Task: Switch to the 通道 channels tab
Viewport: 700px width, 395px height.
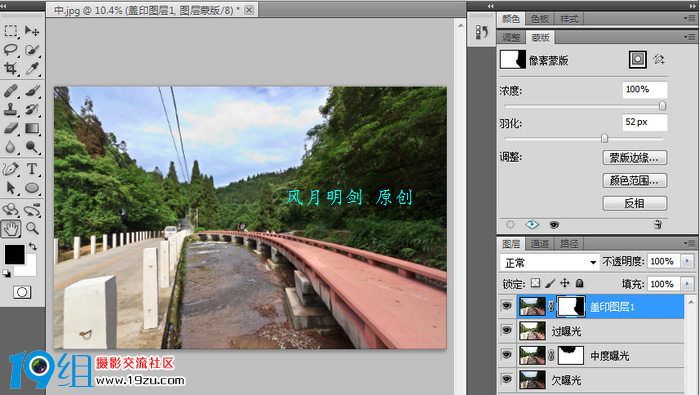Action: (x=539, y=244)
